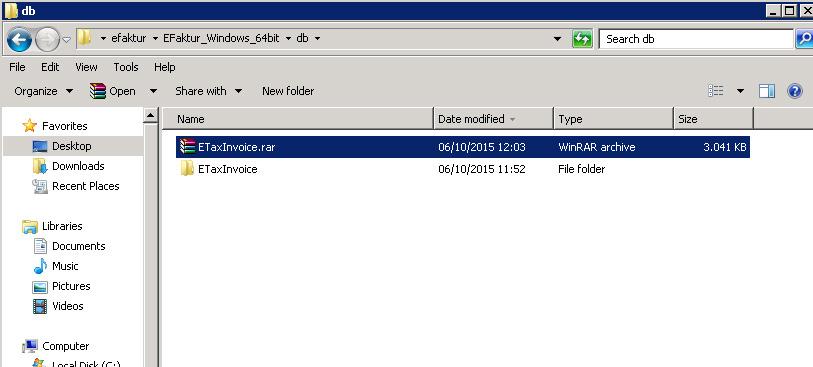The width and height of the screenshot is (813, 367).
Task: Click the ETaxInvoice.rar file name
Action: click(x=236, y=147)
